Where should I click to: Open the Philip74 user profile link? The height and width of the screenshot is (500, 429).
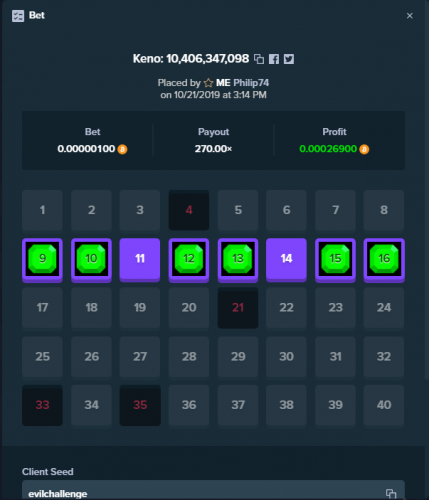(251, 83)
